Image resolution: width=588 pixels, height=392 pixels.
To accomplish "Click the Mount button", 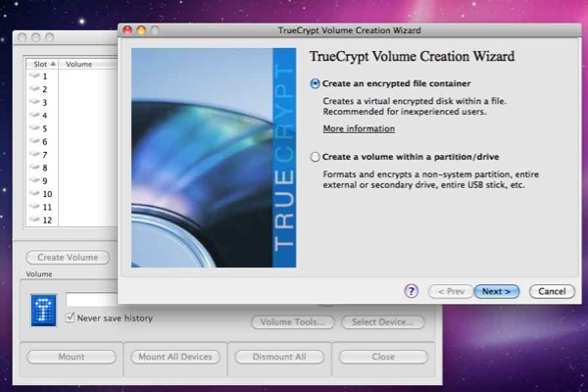I will point(72,357).
